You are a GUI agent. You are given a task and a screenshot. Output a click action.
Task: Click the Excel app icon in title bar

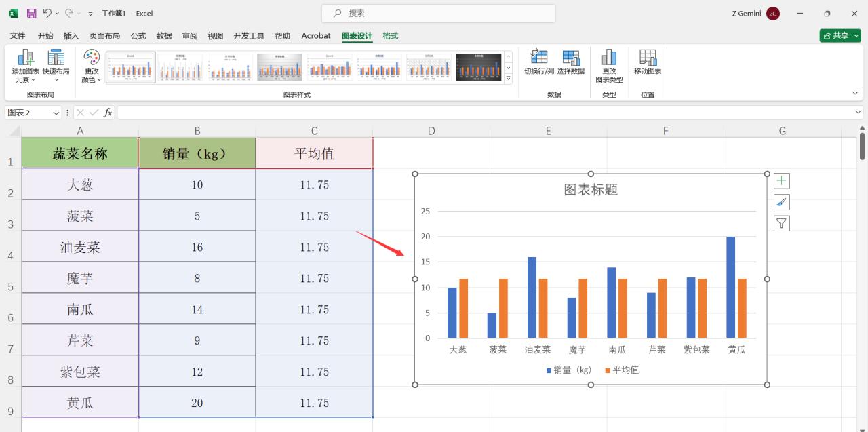(x=13, y=13)
